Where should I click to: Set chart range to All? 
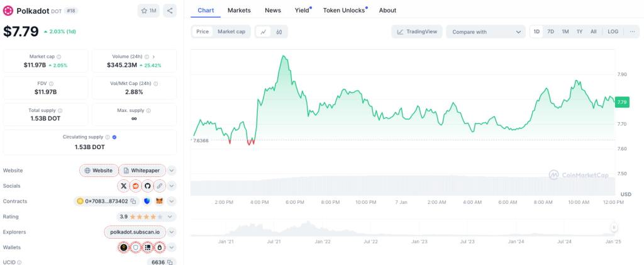[594, 31]
